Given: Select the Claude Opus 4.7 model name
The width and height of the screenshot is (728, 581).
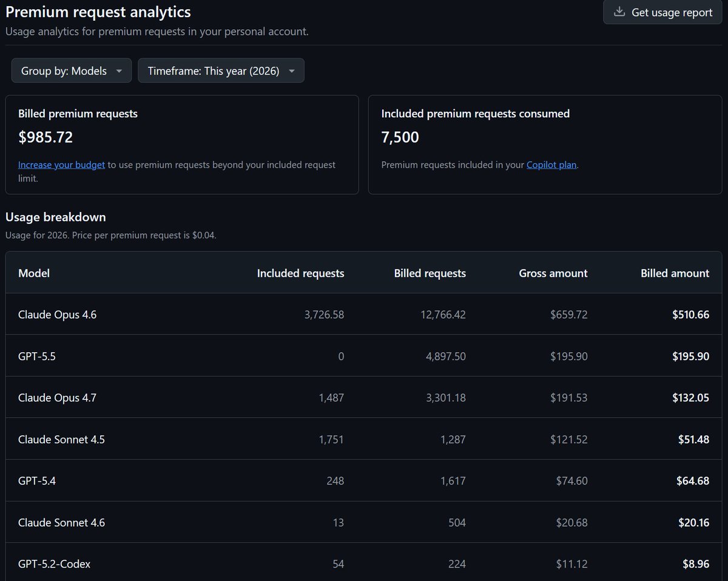Looking at the screenshot, I should (58, 398).
